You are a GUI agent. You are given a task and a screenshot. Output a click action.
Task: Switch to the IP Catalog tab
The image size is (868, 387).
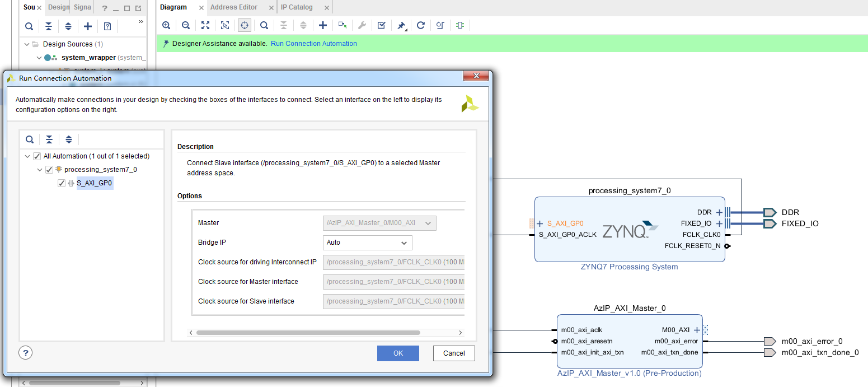point(297,7)
